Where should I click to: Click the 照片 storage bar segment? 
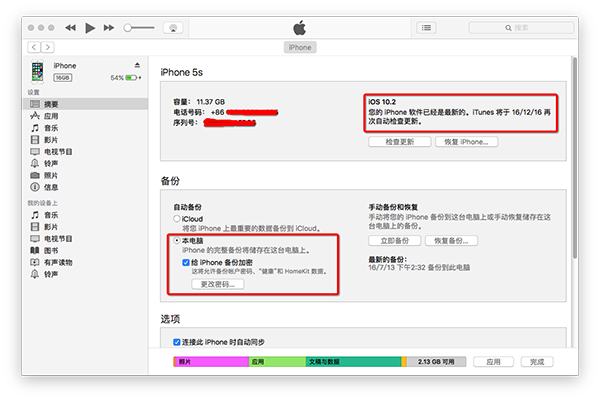[x=212, y=362]
